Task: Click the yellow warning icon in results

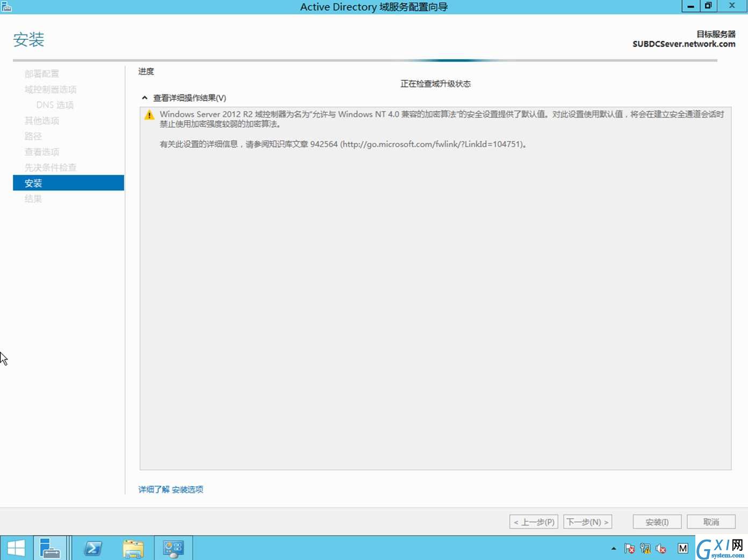Action: pos(149,115)
